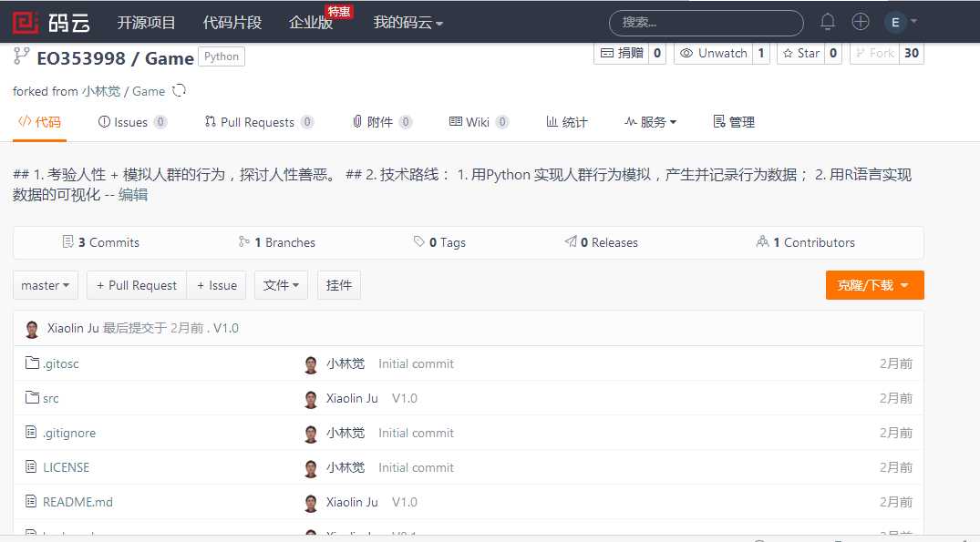Open 企业版 in top navigation

(311, 23)
